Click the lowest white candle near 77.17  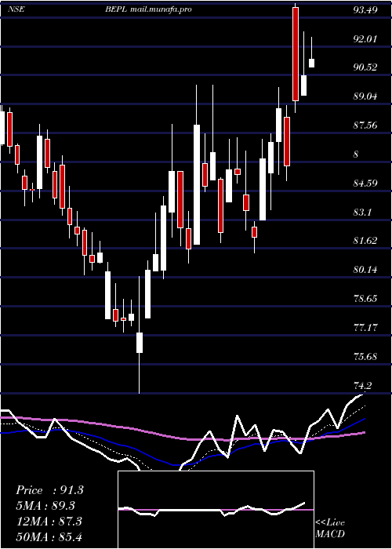tap(140, 343)
